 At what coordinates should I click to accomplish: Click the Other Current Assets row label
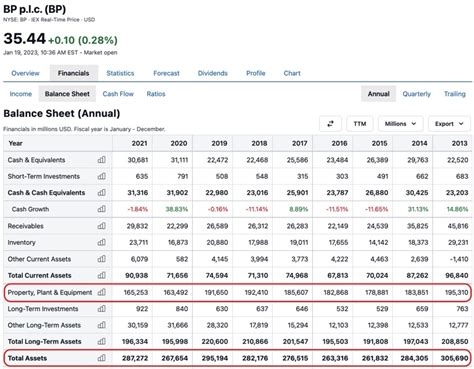pyautogui.click(x=39, y=259)
